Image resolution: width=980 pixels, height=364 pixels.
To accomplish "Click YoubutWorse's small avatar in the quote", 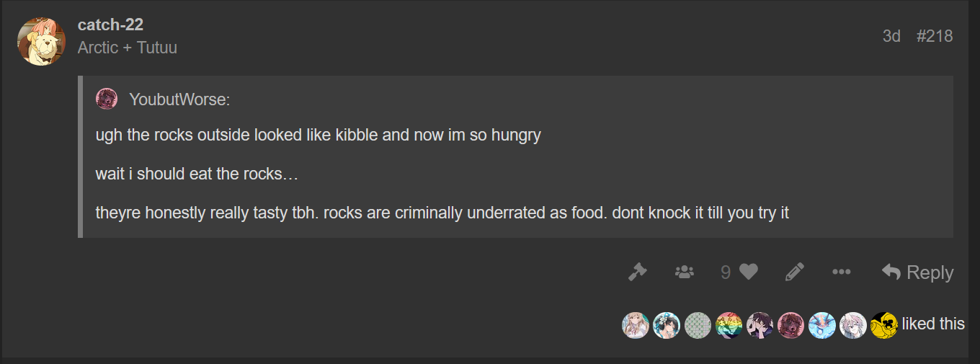I will point(107,99).
